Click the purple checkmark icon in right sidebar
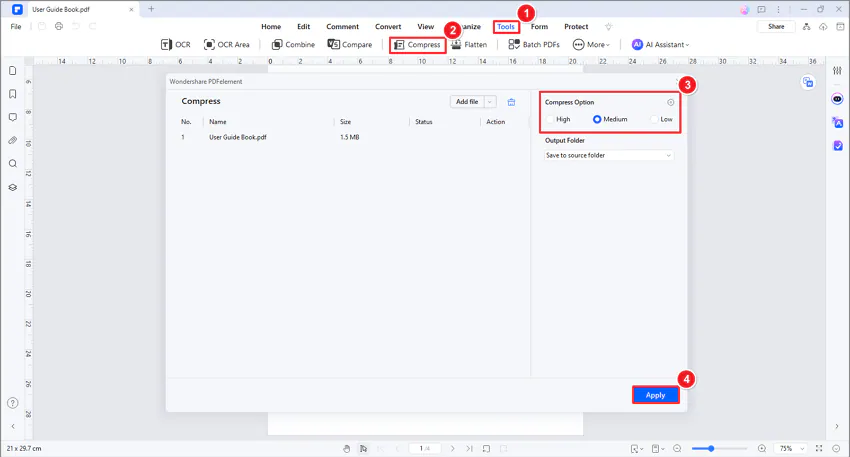850x457 pixels. (838, 145)
